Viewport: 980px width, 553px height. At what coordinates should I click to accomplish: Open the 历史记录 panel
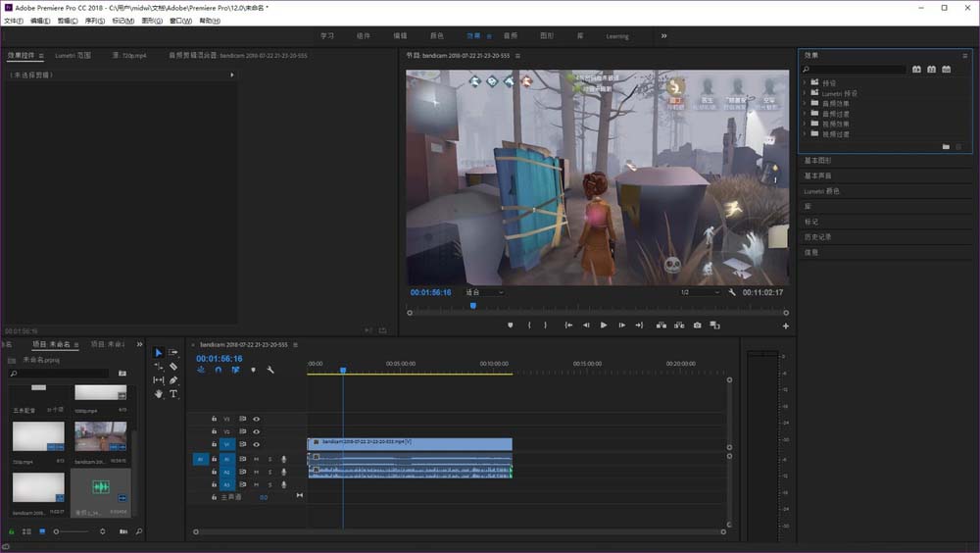tap(817, 236)
